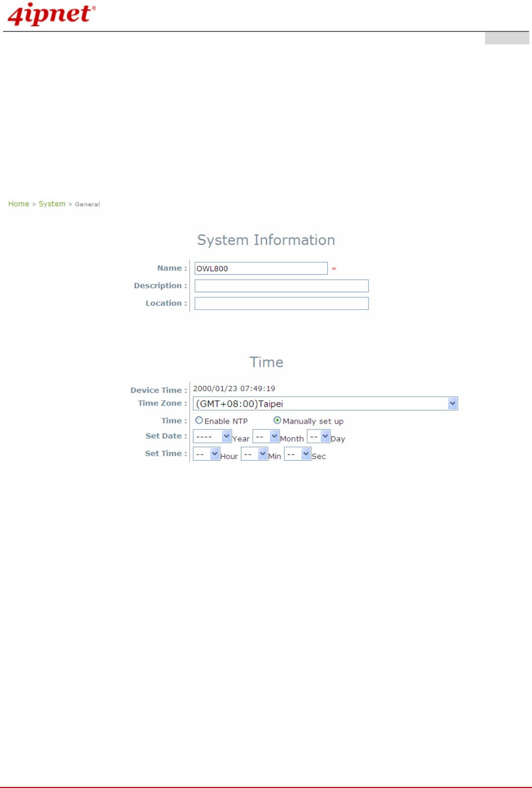The width and height of the screenshot is (532, 788).
Task: Click into the Location input field
Action: click(281, 304)
